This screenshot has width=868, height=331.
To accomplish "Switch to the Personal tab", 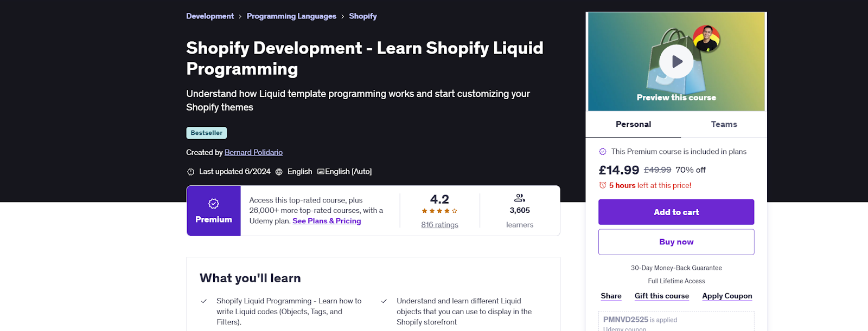I will click(633, 124).
